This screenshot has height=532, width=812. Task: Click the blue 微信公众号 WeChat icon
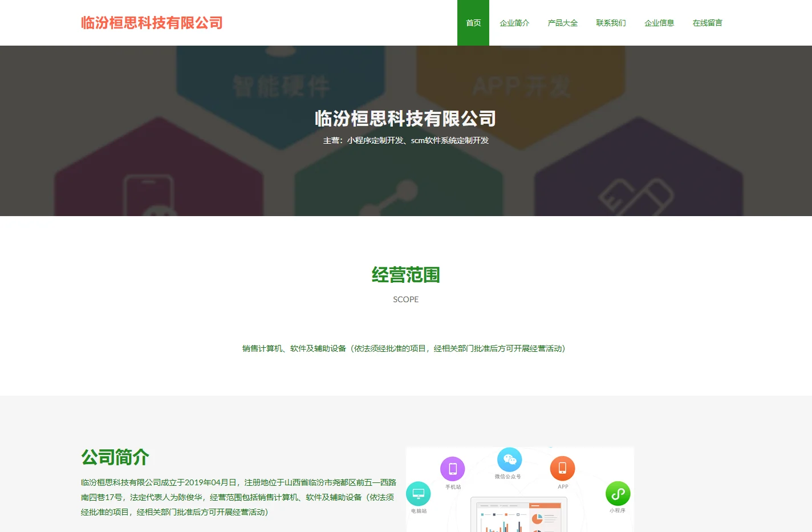(509, 460)
